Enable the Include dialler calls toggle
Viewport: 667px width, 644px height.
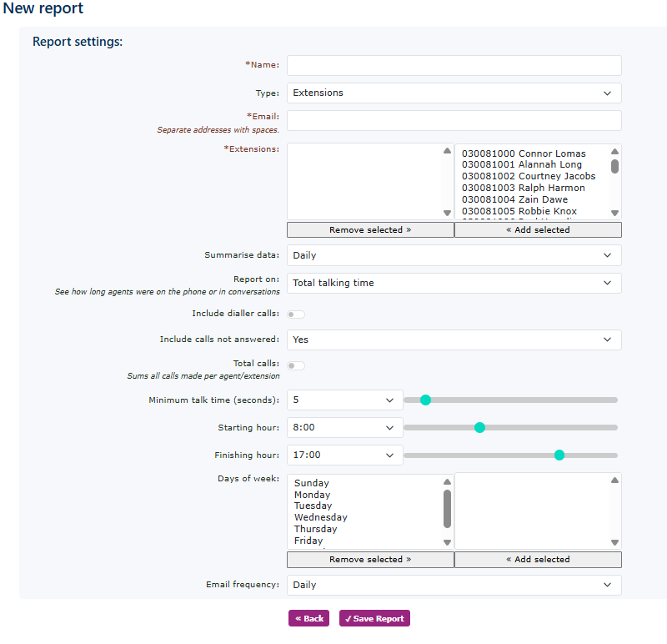[x=296, y=314]
